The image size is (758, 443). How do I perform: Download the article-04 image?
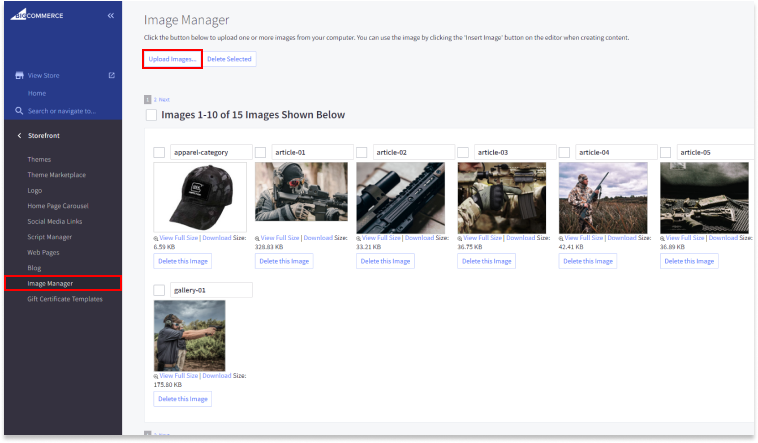tap(622, 238)
